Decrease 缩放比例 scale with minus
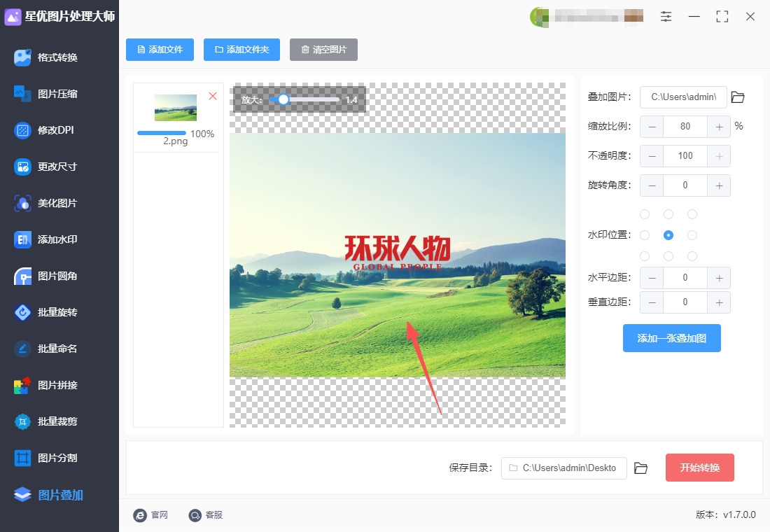The image size is (770, 532). pyautogui.click(x=652, y=127)
